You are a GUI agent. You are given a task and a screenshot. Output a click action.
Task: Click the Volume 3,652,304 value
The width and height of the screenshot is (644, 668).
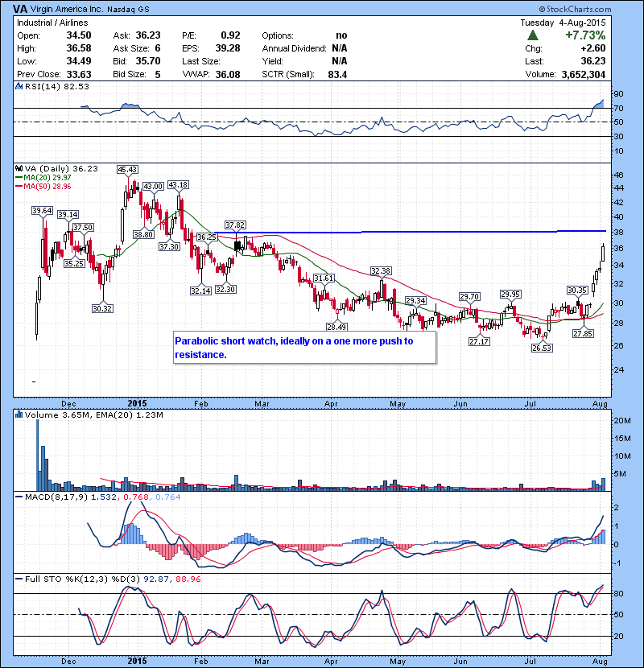click(x=583, y=75)
